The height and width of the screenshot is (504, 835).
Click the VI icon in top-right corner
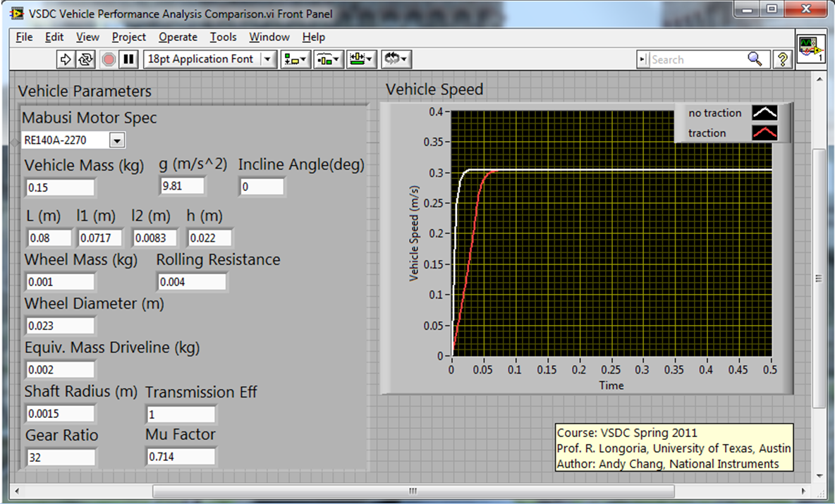click(811, 50)
